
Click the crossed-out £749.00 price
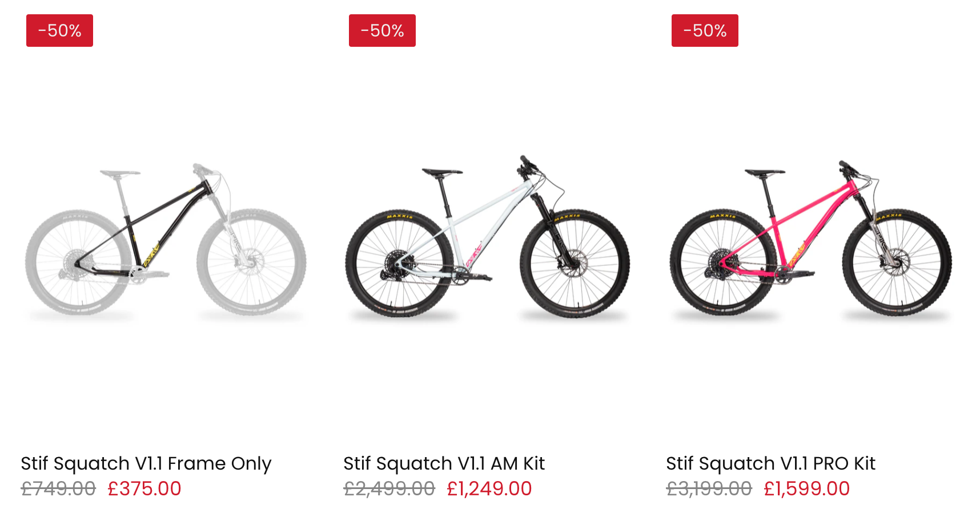(x=58, y=489)
